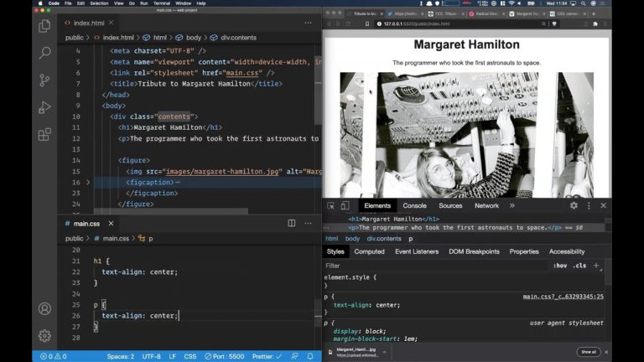Click LF line ending in status bar
644x362 pixels.
(x=173, y=356)
